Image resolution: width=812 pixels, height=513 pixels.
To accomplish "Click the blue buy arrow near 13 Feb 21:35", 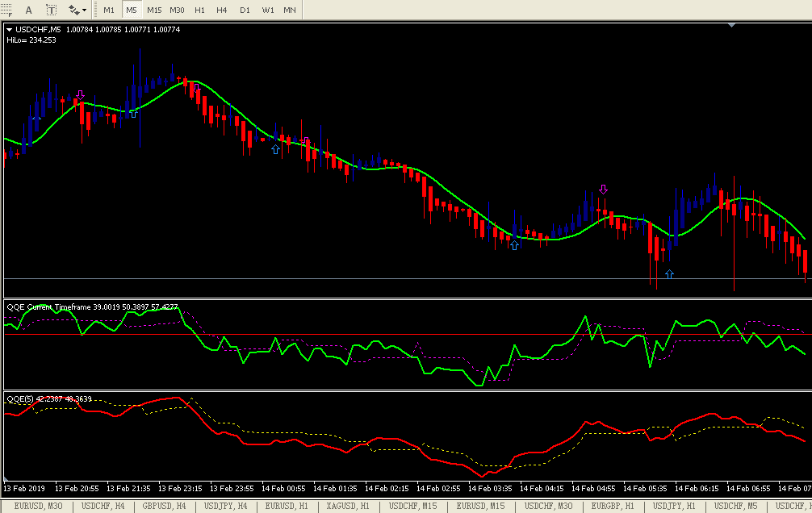I will [x=134, y=114].
